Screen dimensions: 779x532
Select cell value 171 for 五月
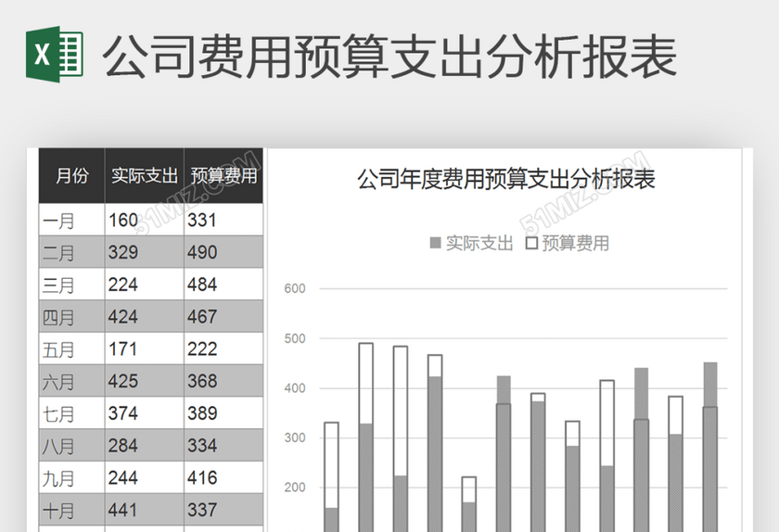(x=122, y=348)
